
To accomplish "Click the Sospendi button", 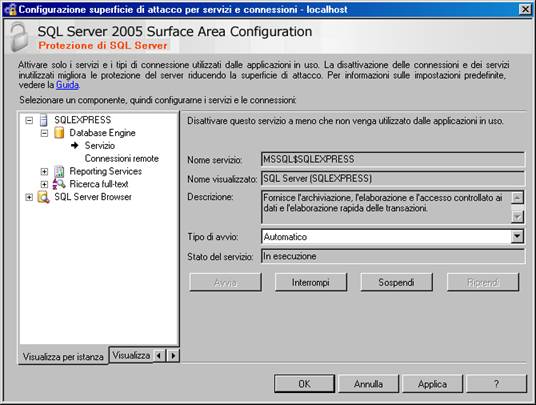I will (396, 282).
